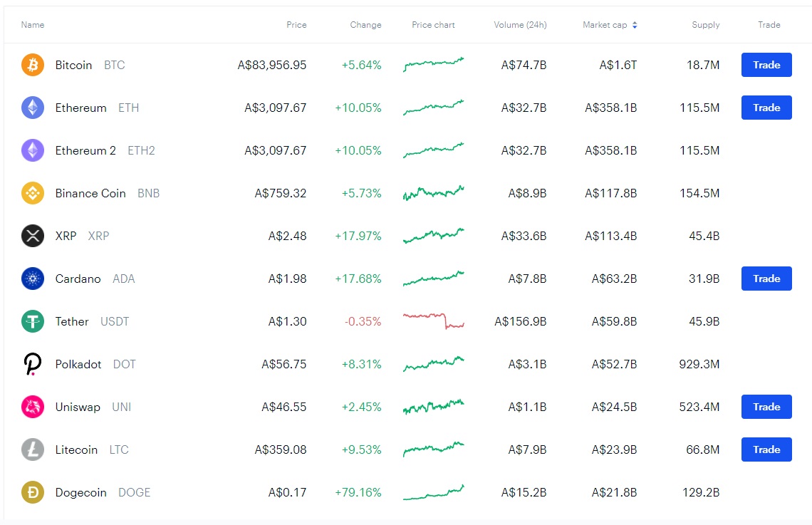Trade Litecoin using its Trade button

coord(766,449)
